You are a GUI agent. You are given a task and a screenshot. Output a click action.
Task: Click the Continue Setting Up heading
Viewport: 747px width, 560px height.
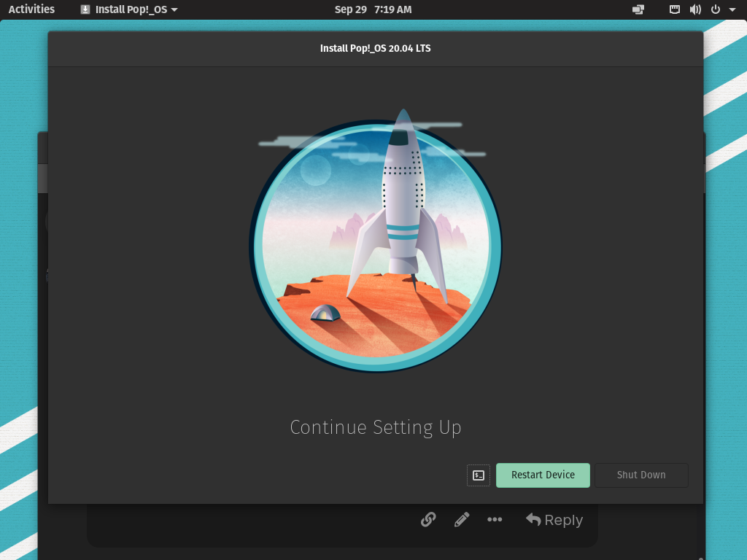tap(375, 427)
